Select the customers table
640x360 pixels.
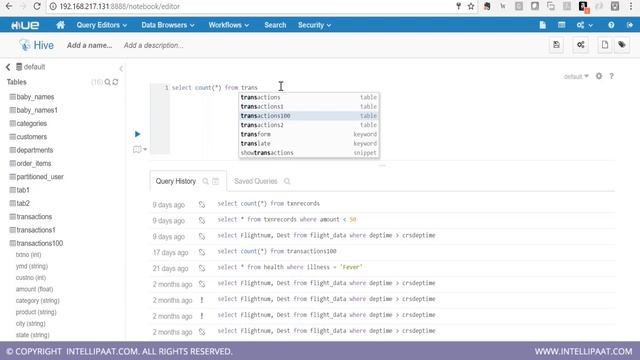point(31,137)
